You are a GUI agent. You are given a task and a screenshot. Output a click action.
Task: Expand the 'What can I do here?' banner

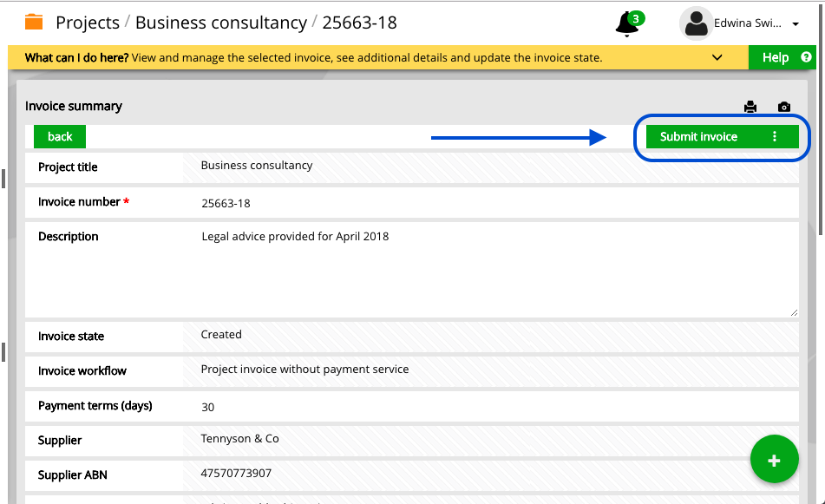[x=717, y=57]
